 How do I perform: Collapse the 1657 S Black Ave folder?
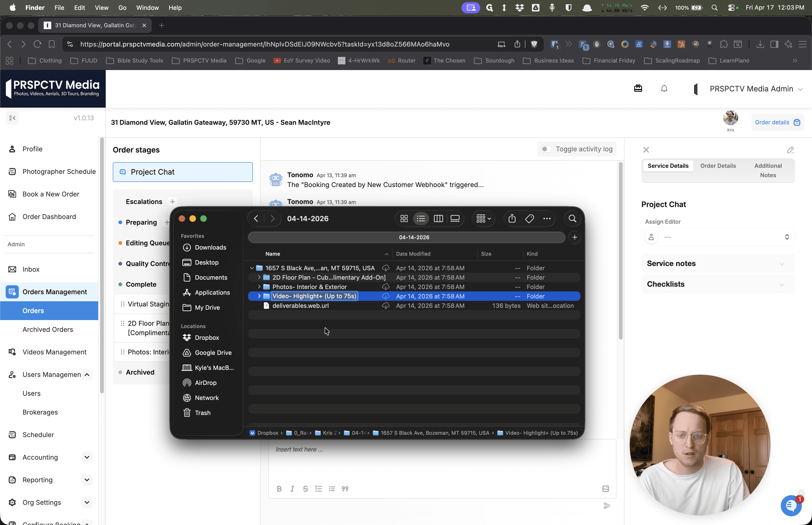(x=252, y=268)
